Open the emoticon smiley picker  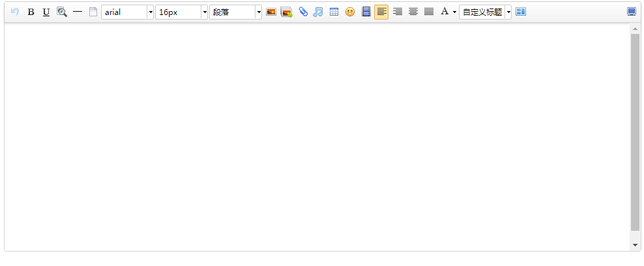pyautogui.click(x=350, y=12)
